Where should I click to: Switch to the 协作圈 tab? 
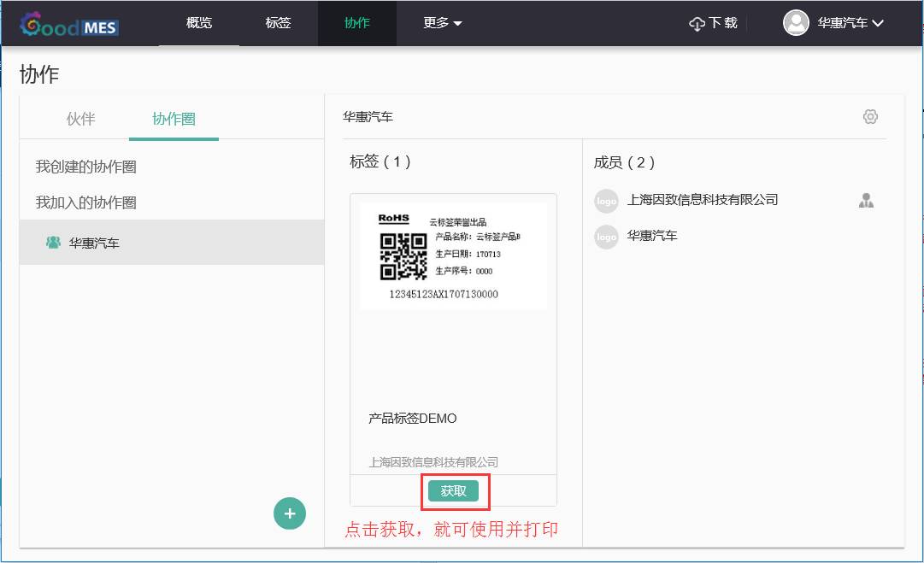click(174, 119)
